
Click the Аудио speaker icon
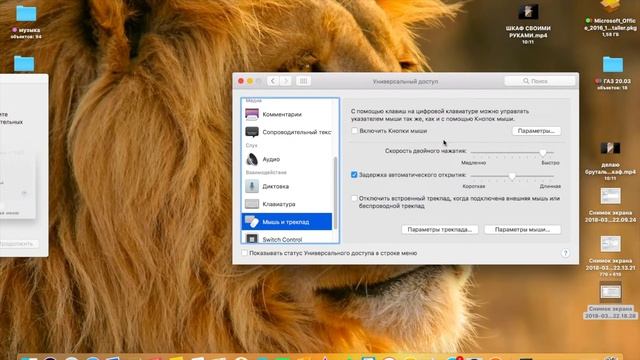click(x=252, y=159)
